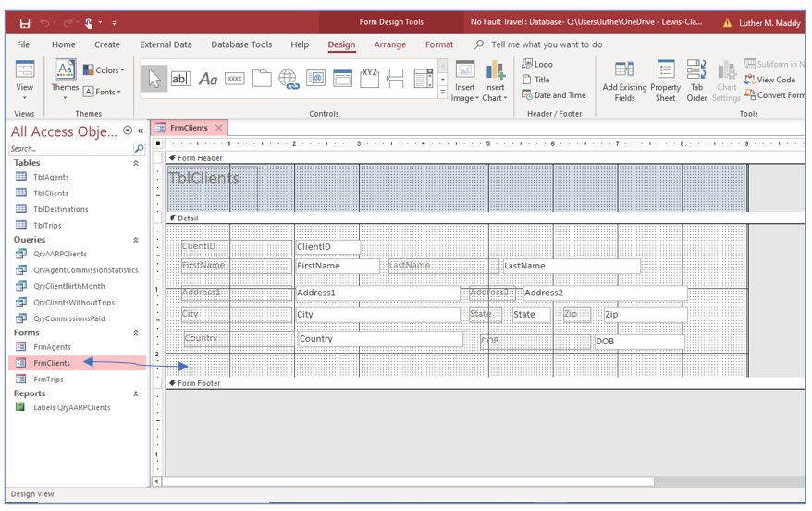Open Tab Order dialog
Screen dimensions: 812x511
[x=696, y=81]
